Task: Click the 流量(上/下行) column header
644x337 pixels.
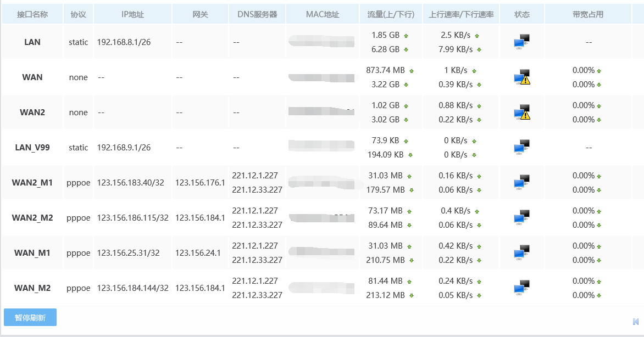Action: pyautogui.click(x=391, y=14)
